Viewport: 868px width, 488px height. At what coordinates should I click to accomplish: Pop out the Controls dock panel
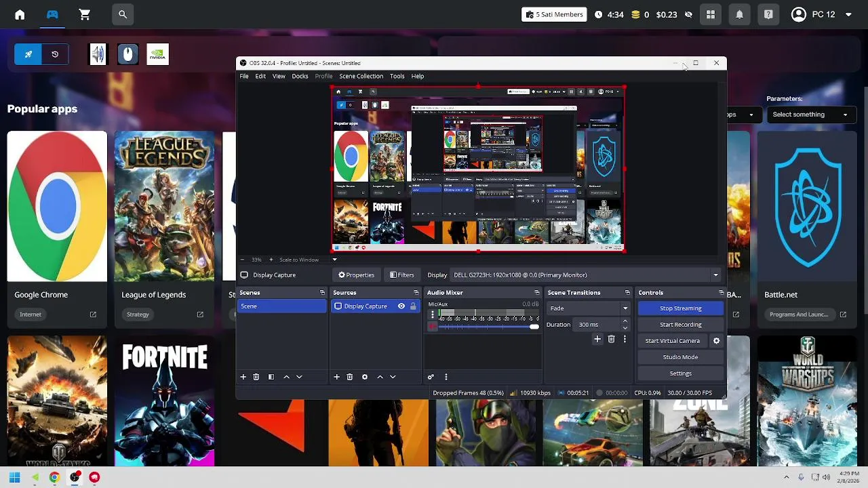click(x=721, y=293)
